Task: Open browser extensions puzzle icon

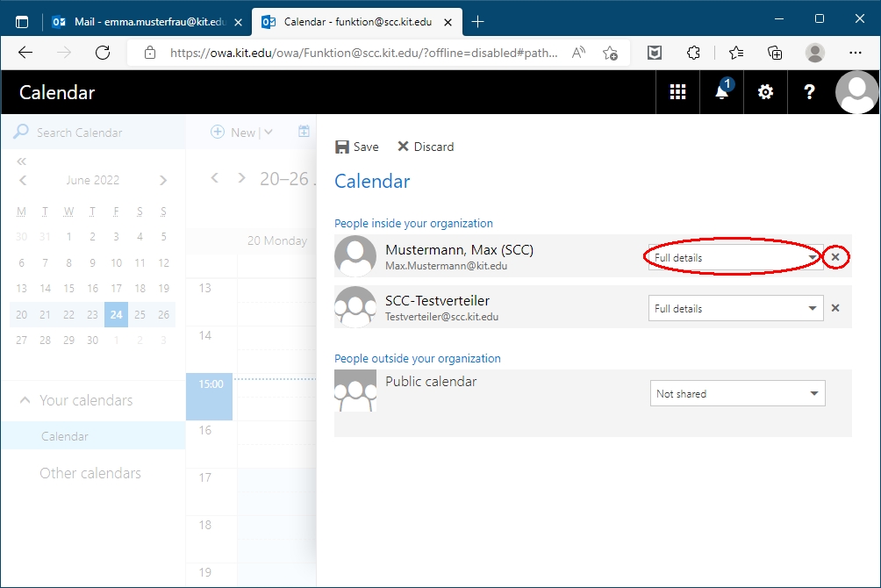Action: pos(693,53)
